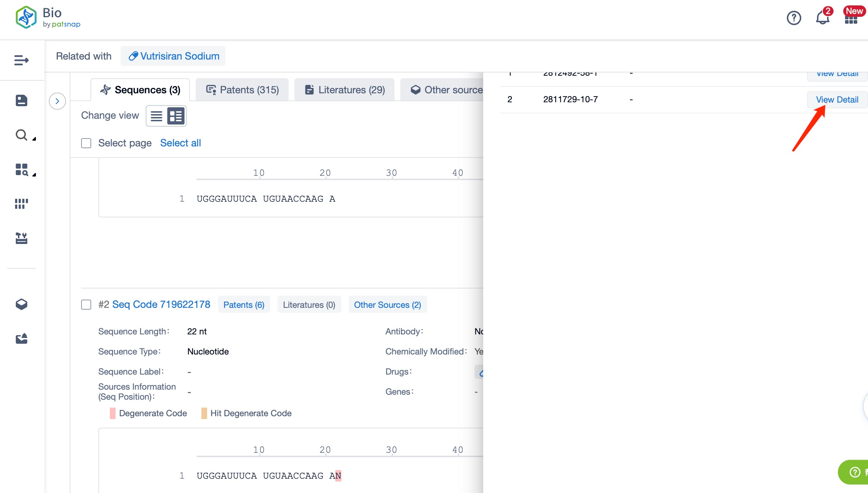Click Select all sequences link

181,143
